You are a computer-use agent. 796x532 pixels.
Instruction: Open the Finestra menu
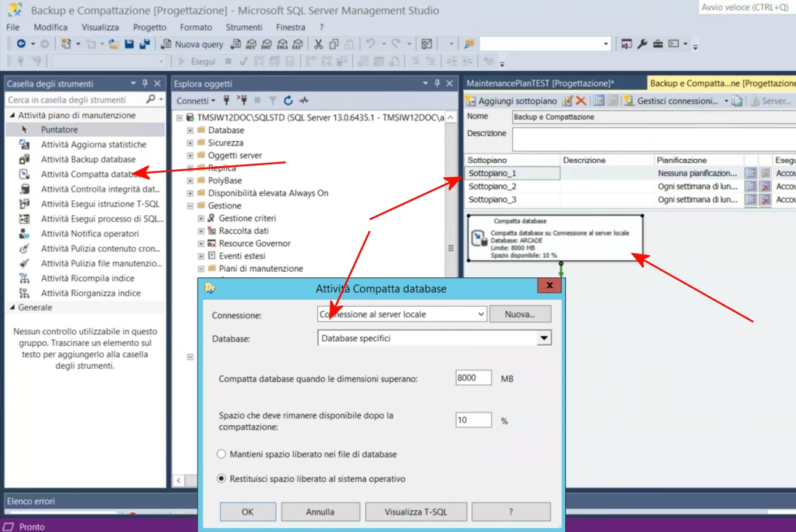click(290, 27)
